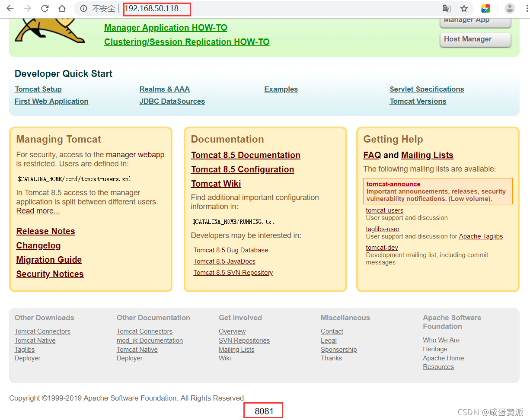Go to the browser home icon
The height and width of the screenshot is (420, 530).
[62, 8]
